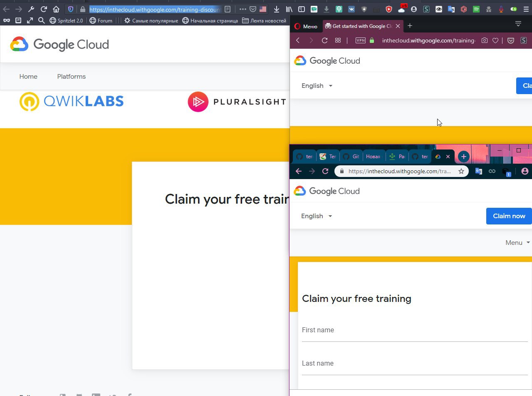Click Opera snapshot camera icon
Image resolution: width=532 pixels, height=396 pixels.
click(485, 40)
